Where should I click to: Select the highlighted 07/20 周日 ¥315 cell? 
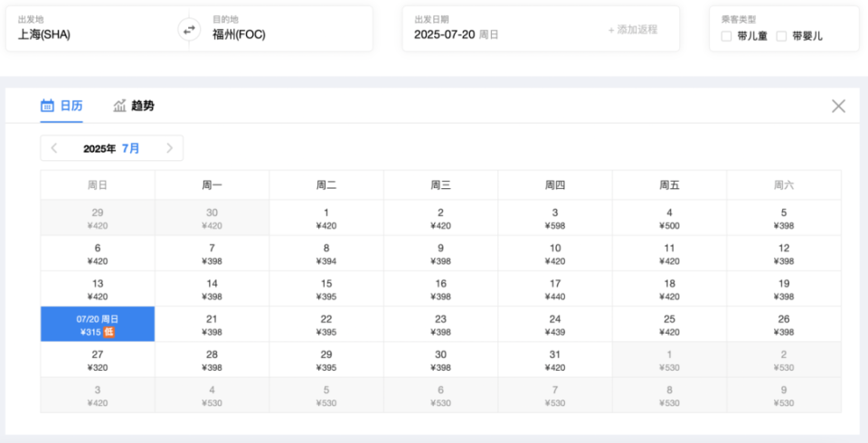point(98,324)
